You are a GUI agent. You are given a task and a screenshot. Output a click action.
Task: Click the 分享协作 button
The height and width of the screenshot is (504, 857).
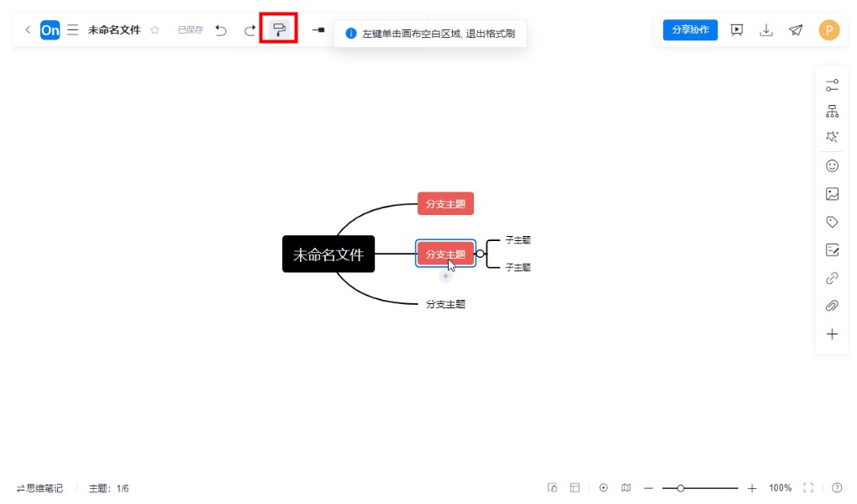(690, 30)
